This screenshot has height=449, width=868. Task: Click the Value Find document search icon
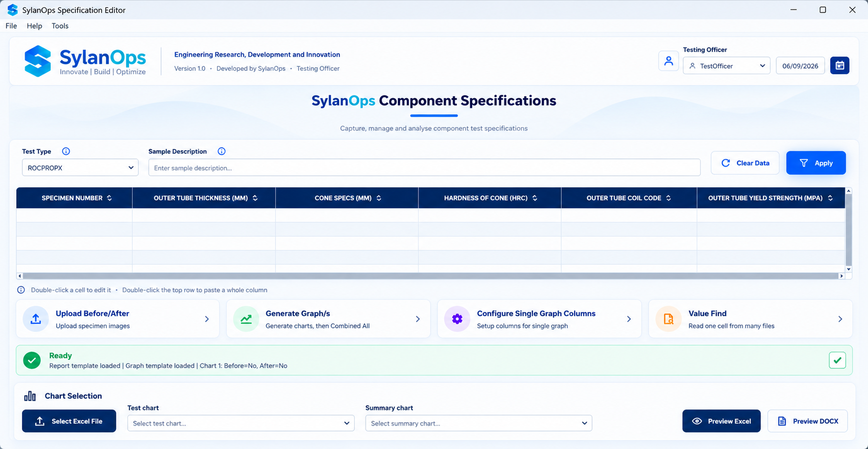[x=668, y=319]
